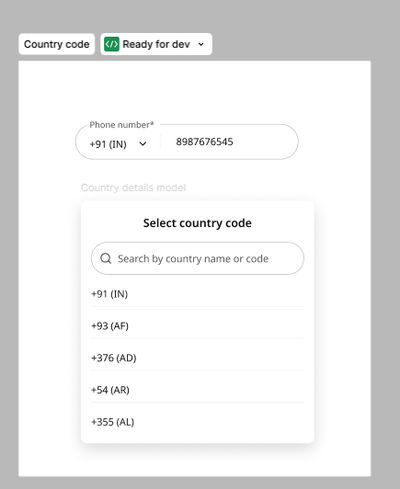Click the Select country code heading

coord(197,223)
